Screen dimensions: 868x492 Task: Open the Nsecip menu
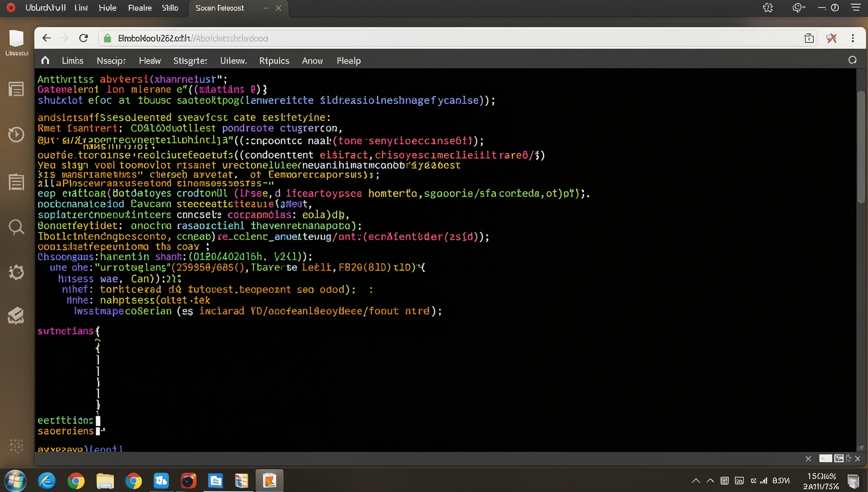click(111, 61)
